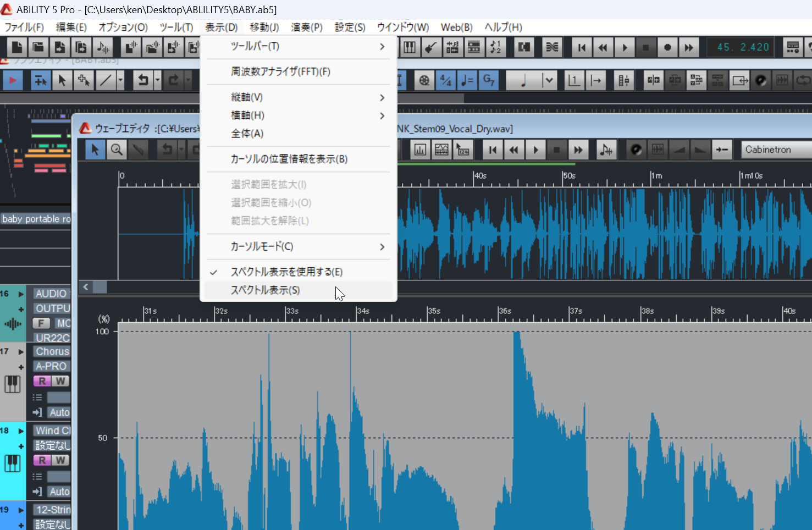
Task: Select the magnifier zoom tool in Wave Editor
Action: (x=117, y=150)
